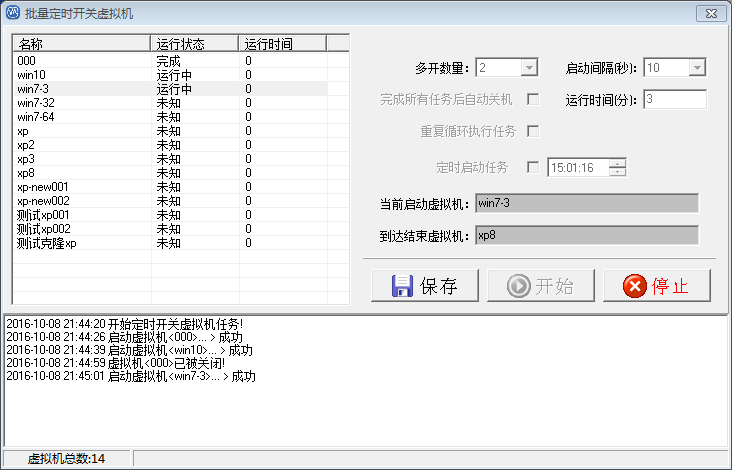Select the 测试xp002 row
732x470 pixels.
coord(170,229)
